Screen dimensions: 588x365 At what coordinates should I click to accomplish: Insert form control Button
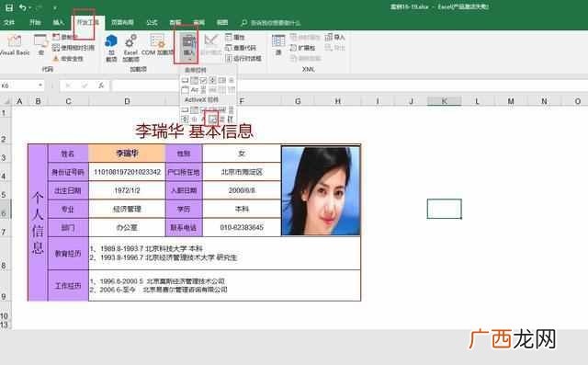(185, 80)
